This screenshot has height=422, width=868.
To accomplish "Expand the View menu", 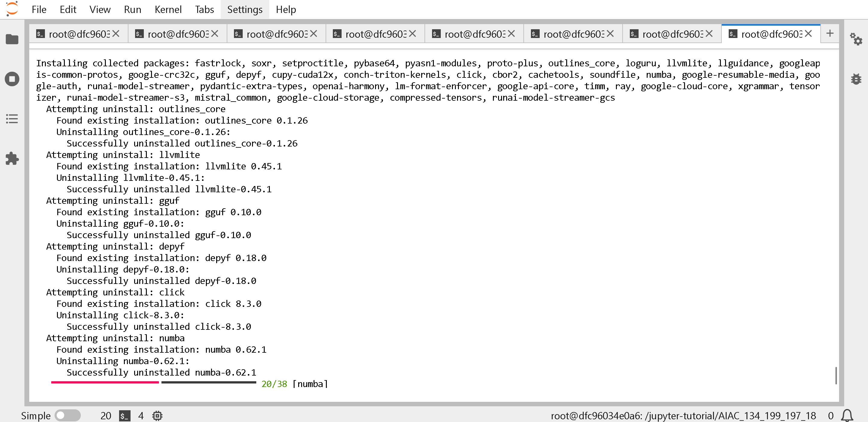I will pos(100,9).
